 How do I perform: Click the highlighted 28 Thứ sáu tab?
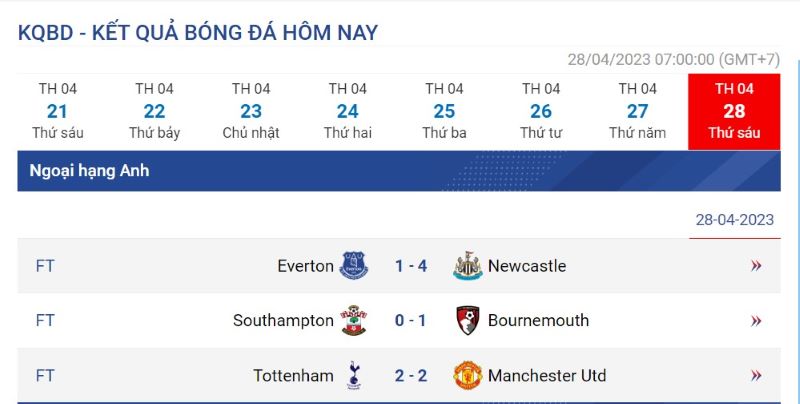click(734, 111)
